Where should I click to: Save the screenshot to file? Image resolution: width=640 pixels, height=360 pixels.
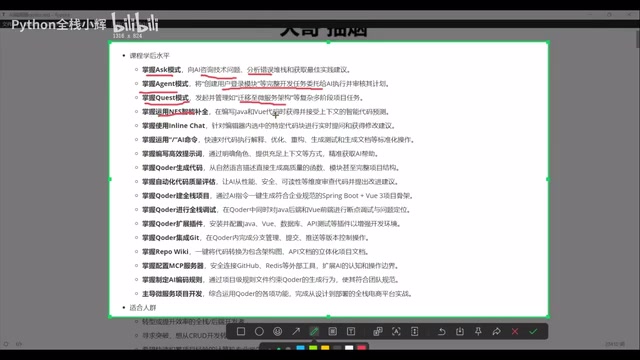click(x=460, y=331)
